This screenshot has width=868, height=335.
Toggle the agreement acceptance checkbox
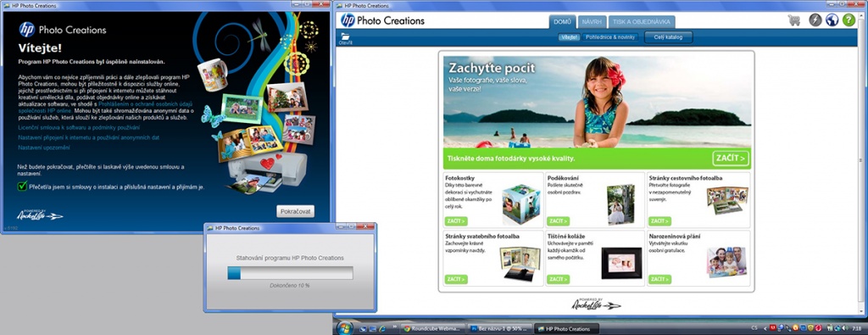(22, 186)
